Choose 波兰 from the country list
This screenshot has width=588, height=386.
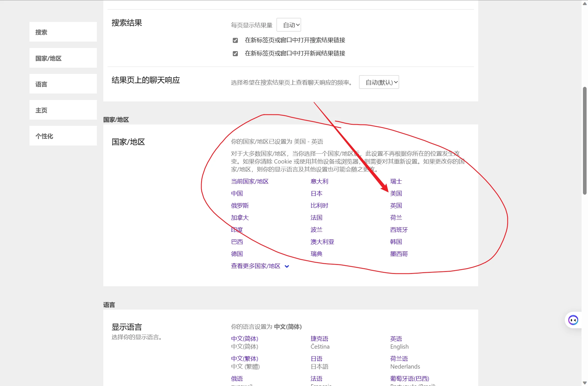316,230
